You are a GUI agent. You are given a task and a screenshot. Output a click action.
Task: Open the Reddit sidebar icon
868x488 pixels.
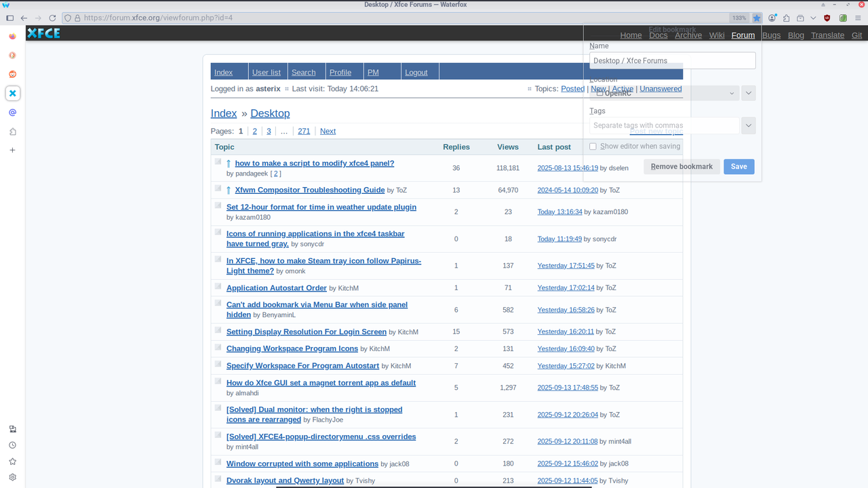click(12, 75)
